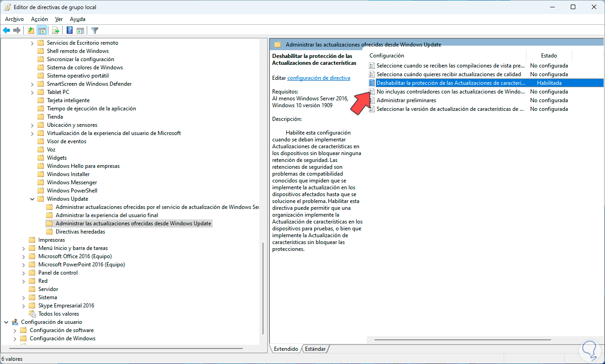Go up one level with folder icon
605x364 pixels.
31,31
